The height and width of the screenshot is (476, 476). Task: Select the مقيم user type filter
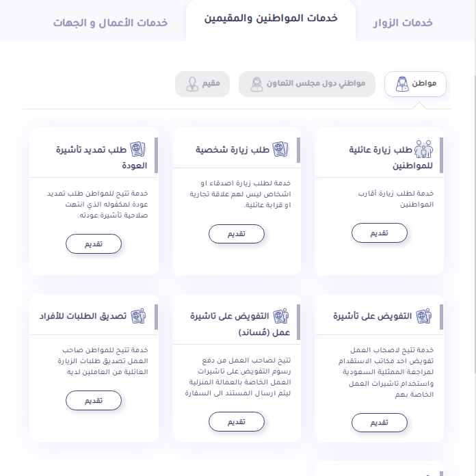point(202,84)
